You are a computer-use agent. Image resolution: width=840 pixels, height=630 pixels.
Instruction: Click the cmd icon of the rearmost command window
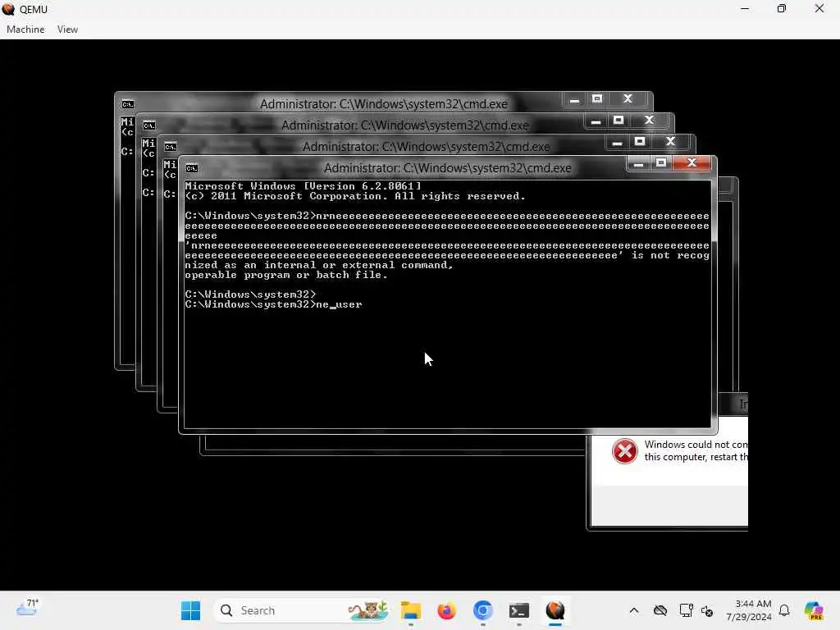(127, 104)
